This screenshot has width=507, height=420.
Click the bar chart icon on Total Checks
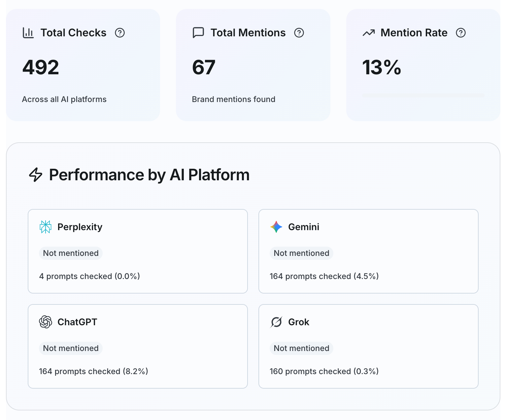pos(28,32)
